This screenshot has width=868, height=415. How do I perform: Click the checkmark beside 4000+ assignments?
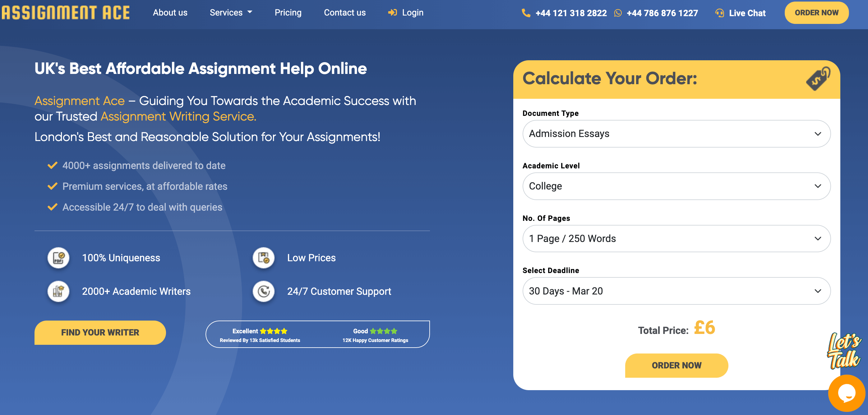pos(52,165)
